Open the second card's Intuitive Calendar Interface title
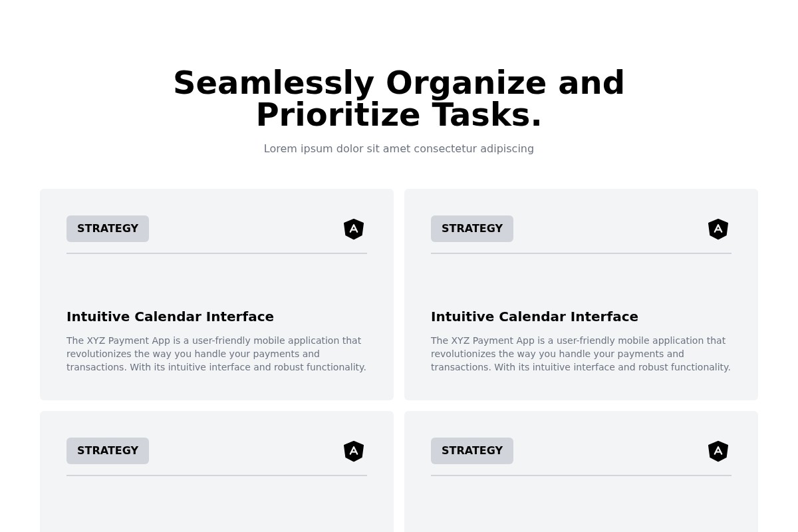Image resolution: width=798 pixels, height=532 pixels. tap(535, 317)
